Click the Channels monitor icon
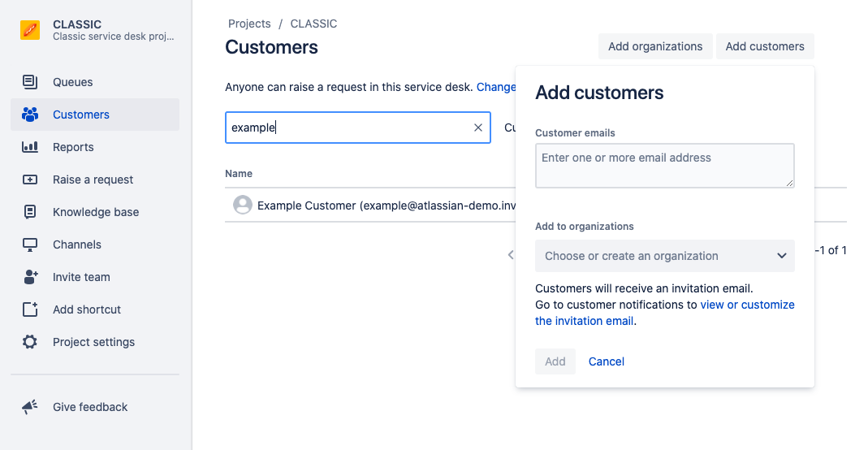This screenshot has width=868, height=450. [x=30, y=244]
